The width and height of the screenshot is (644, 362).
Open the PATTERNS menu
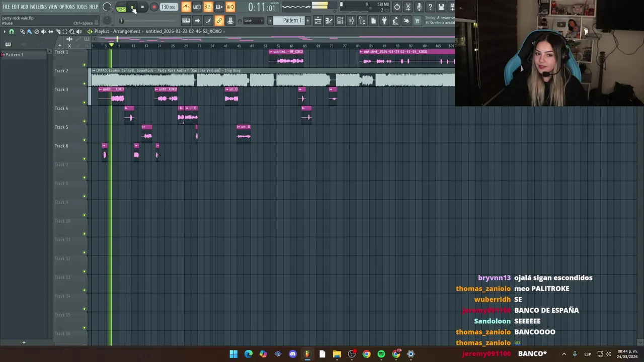tap(38, 7)
